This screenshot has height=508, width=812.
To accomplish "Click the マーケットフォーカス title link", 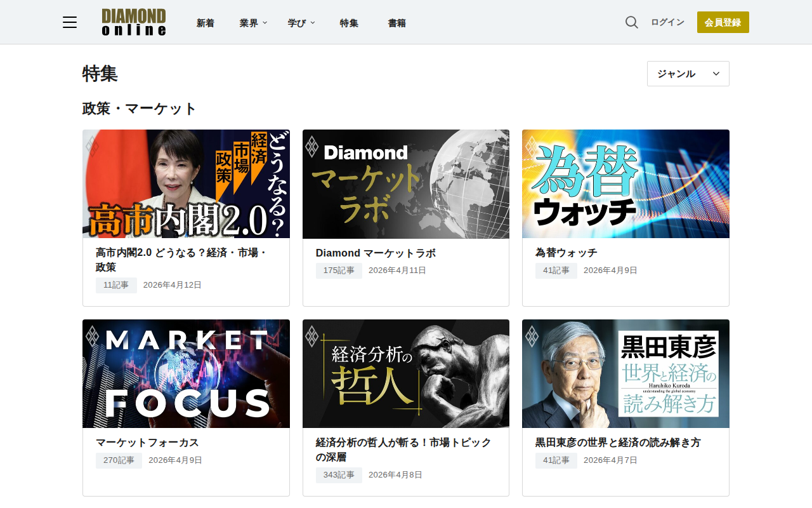I will click(147, 443).
